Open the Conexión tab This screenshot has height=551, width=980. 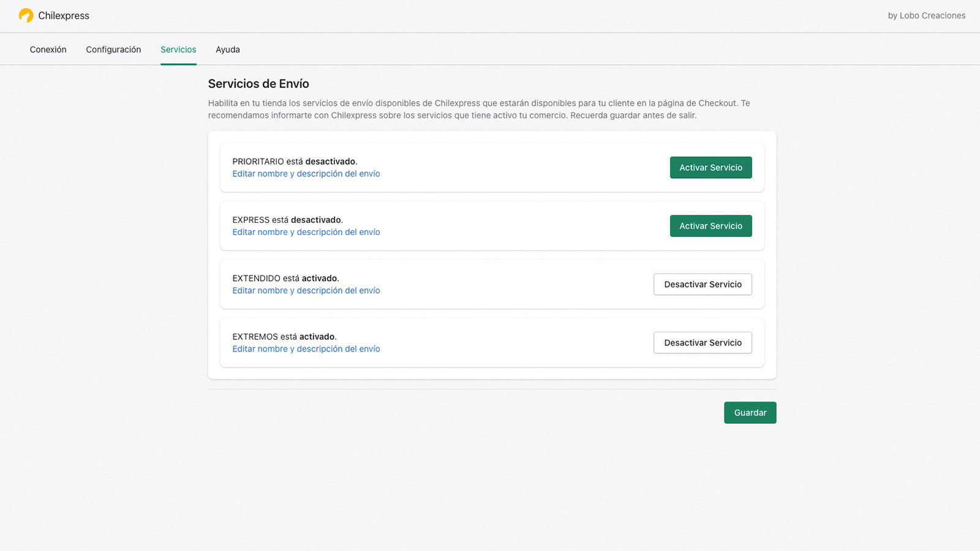click(x=48, y=50)
